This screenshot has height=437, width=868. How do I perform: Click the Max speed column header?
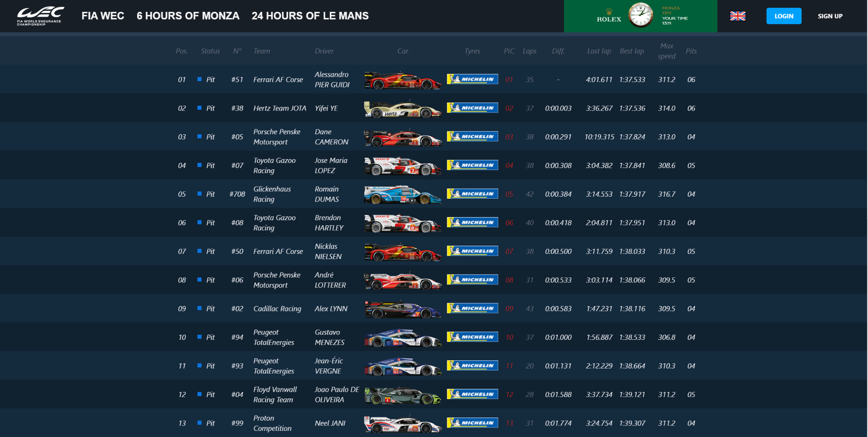point(666,51)
